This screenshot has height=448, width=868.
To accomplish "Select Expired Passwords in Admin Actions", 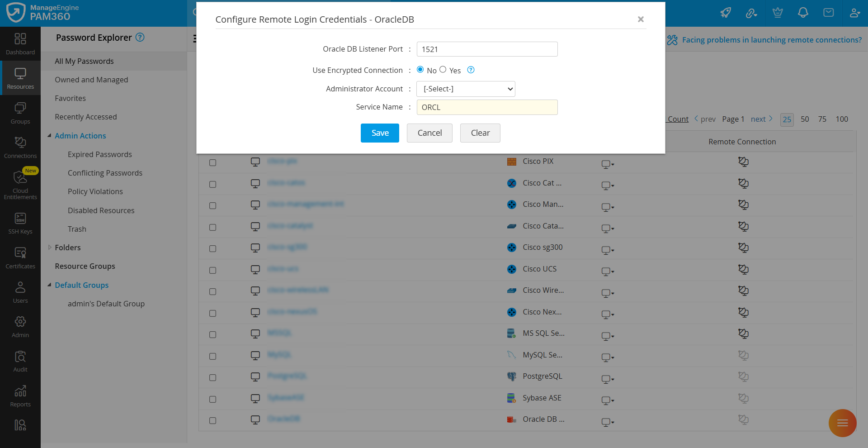I will point(100,154).
